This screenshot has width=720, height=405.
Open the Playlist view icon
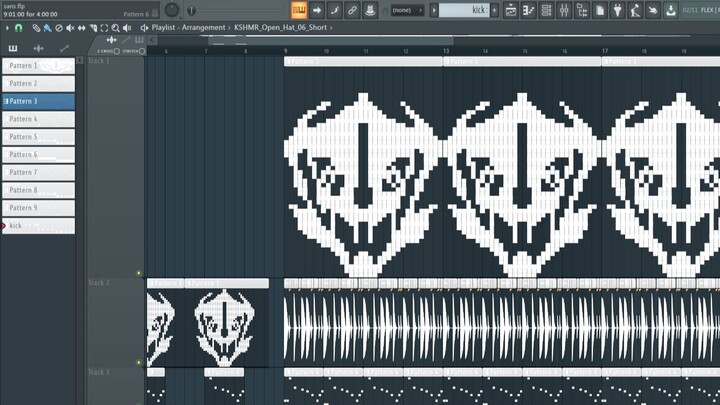click(511, 10)
